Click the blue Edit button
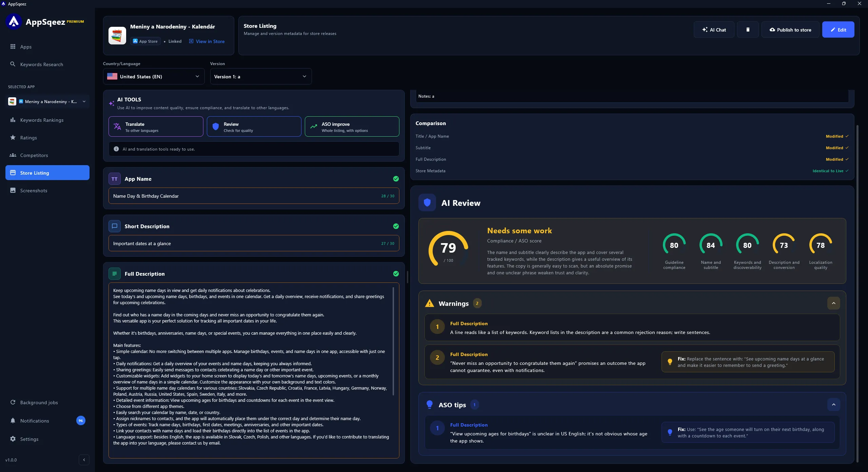Viewport: 868px width, 472px height. (838, 29)
